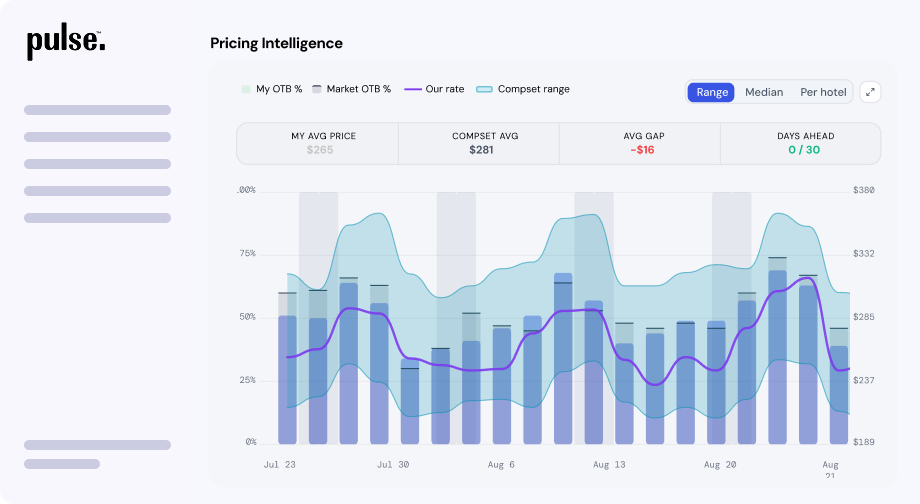This screenshot has height=504, width=920.
Task: Toggle the Our rate legend line
Action: click(x=434, y=89)
